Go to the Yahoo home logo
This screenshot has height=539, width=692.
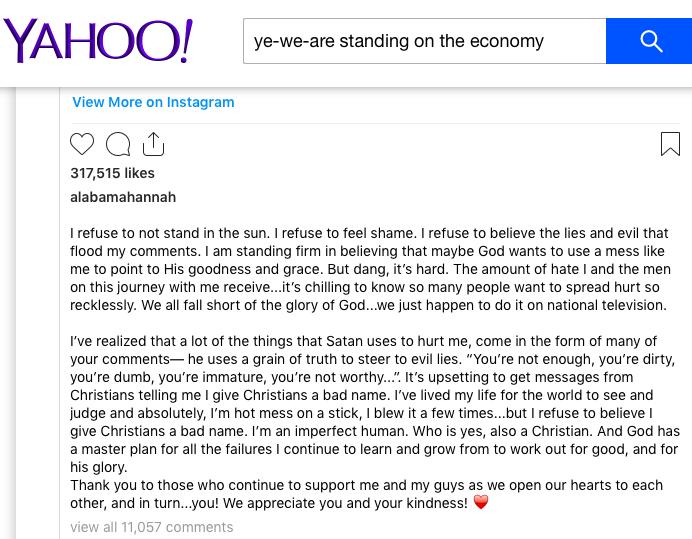[98, 41]
